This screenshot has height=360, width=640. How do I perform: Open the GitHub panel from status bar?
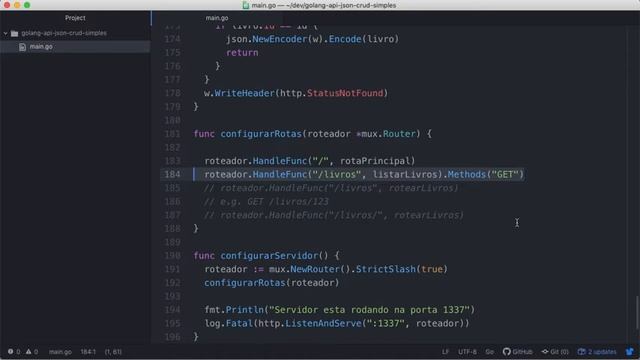(x=518, y=352)
